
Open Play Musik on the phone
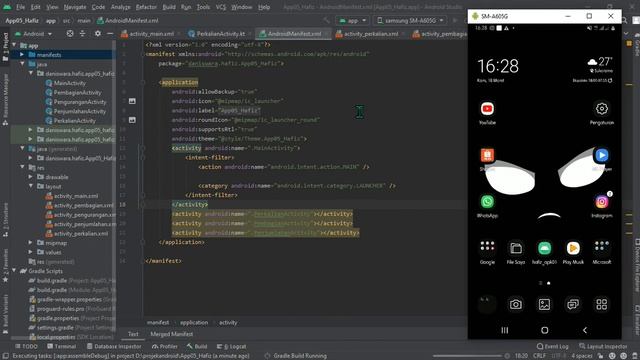[573, 248]
